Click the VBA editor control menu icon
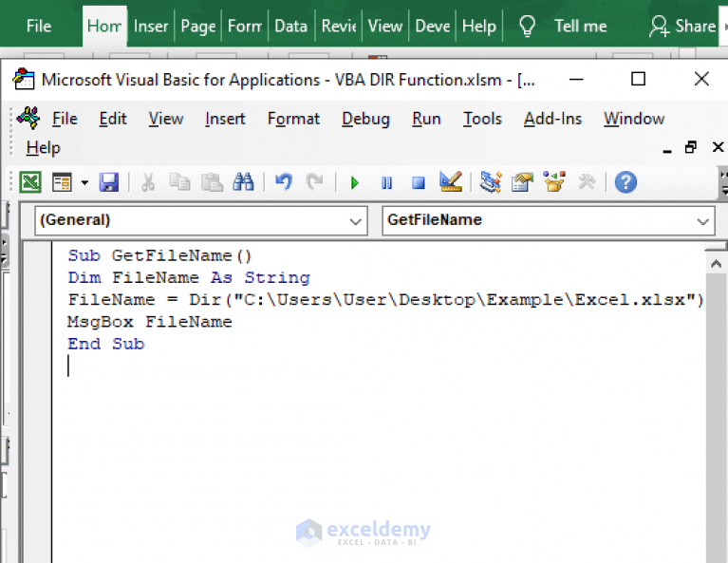The width and height of the screenshot is (728, 563). [28, 118]
